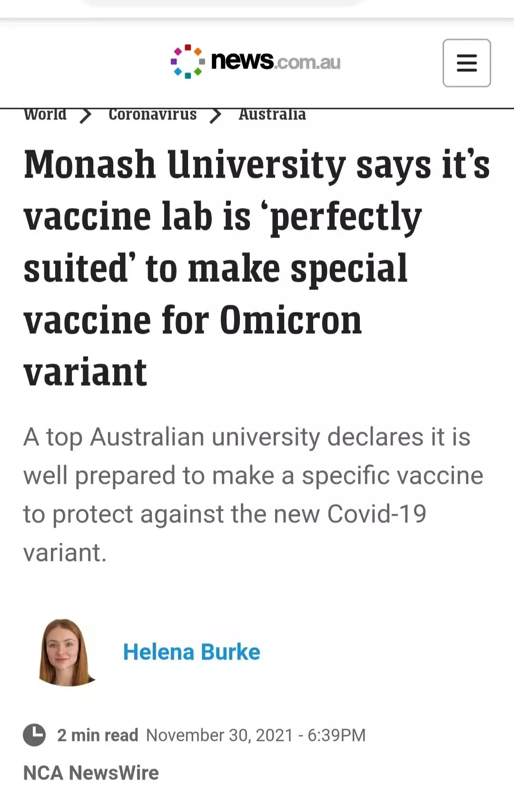Click the chevron arrow after Coronavirus

(x=216, y=115)
